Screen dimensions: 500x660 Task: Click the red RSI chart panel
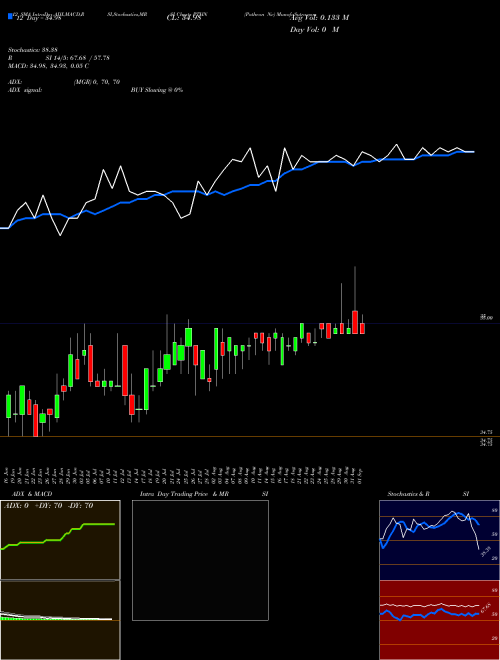click(439, 620)
